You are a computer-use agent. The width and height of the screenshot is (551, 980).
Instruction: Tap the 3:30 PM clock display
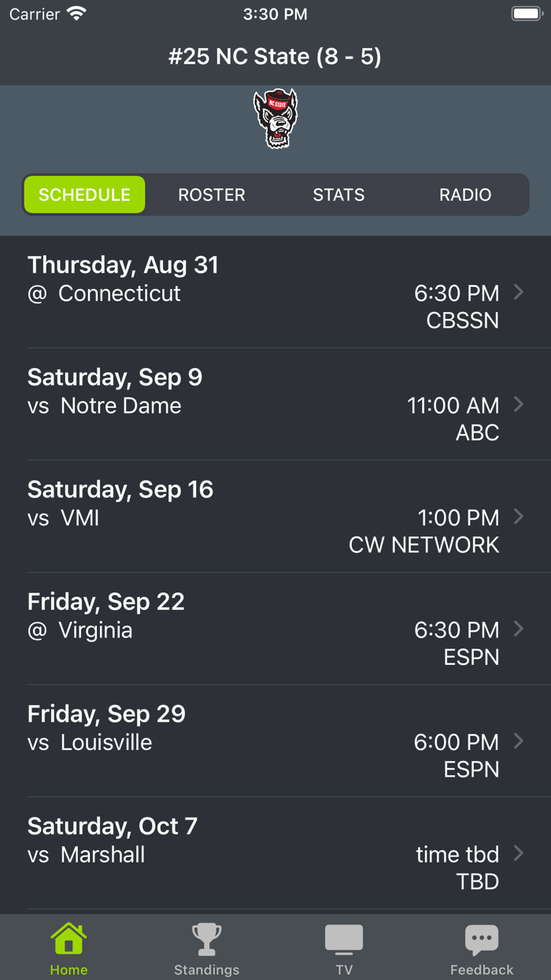275,13
